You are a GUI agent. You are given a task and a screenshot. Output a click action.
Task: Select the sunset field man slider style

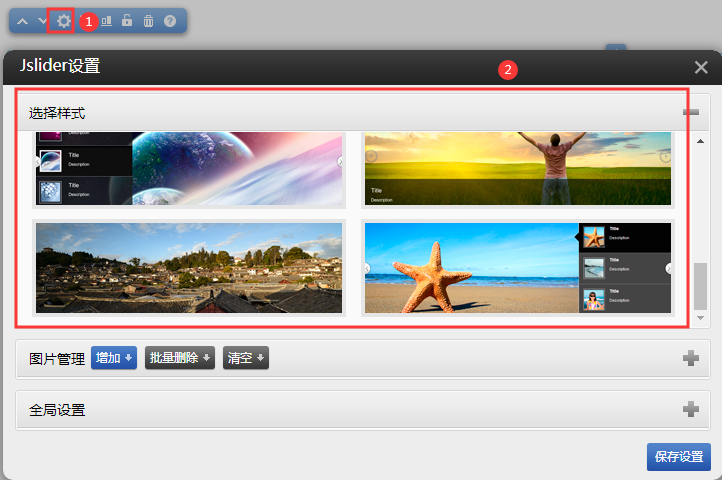point(518,168)
